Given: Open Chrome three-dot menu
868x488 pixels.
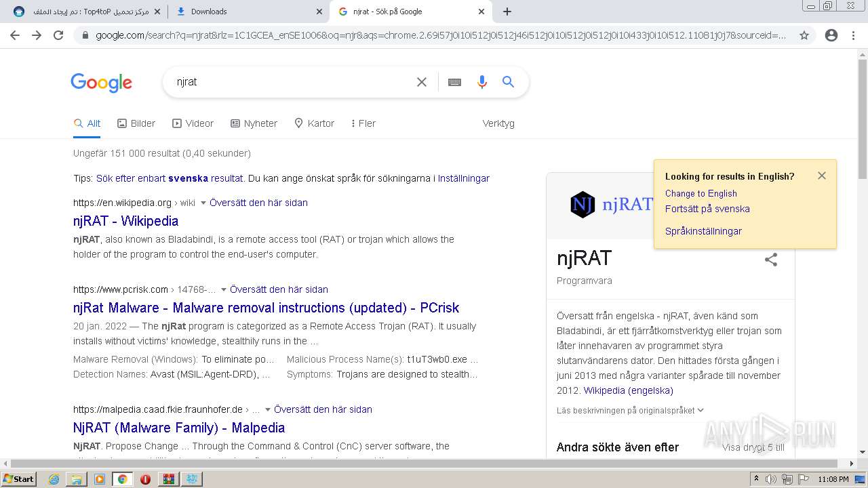Looking at the screenshot, I should (853, 35).
